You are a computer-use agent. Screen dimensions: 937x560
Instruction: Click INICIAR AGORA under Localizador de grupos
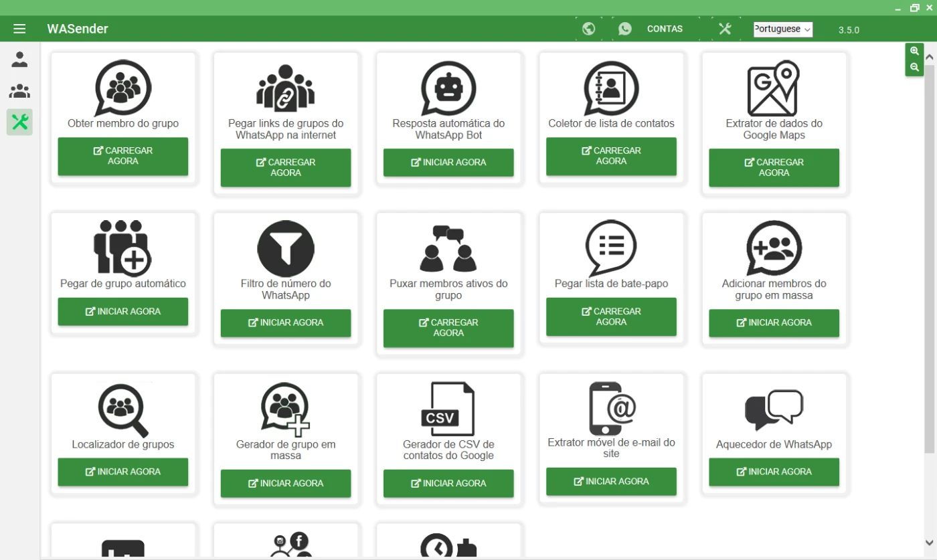coord(123,472)
